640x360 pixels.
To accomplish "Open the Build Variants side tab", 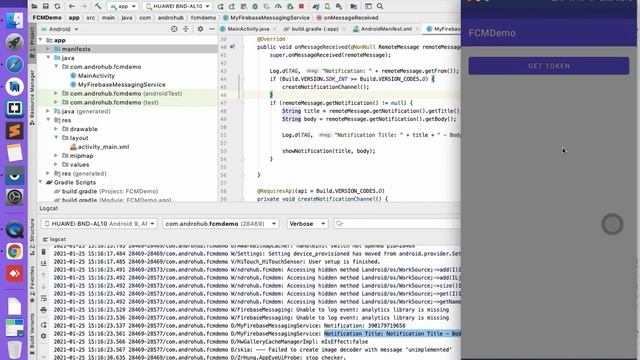I will [x=32, y=333].
